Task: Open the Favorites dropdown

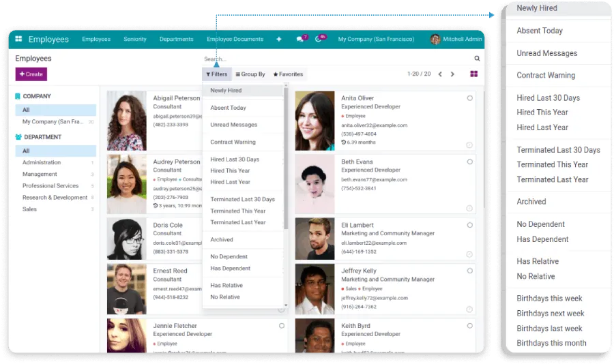Action: click(x=288, y=74)
